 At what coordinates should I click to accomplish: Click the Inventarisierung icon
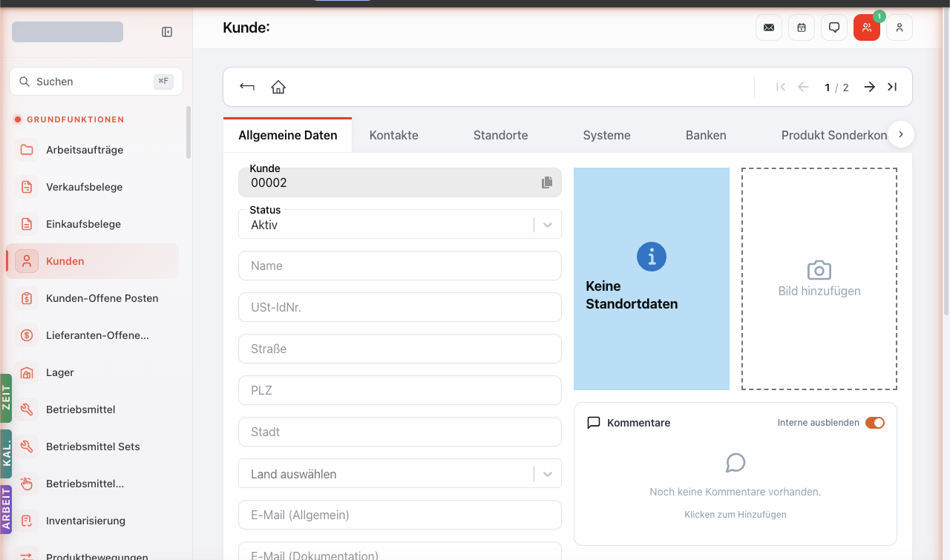[27, 521]
